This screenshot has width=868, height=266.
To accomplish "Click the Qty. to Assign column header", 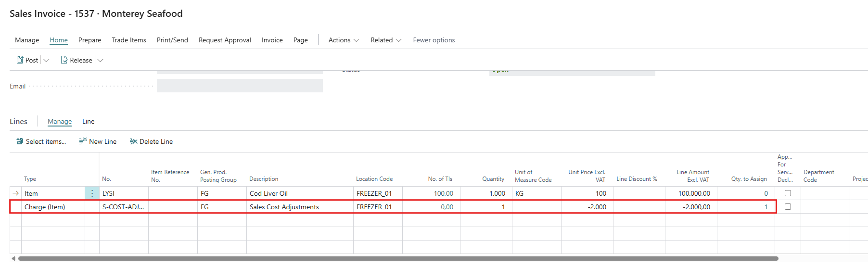I will (x=749, y=179).
